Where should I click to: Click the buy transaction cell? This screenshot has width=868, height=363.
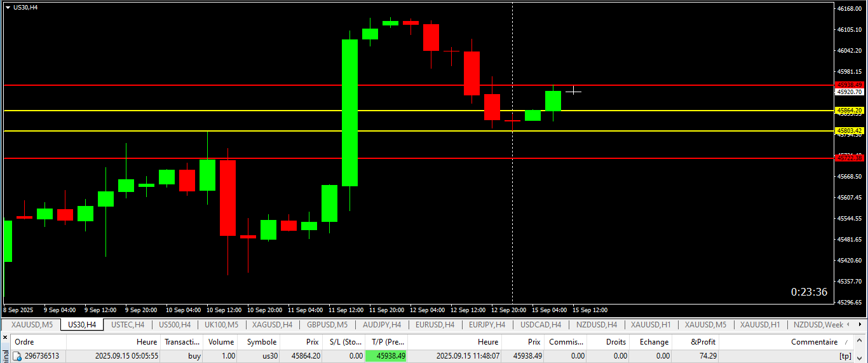tap(194, 357)
